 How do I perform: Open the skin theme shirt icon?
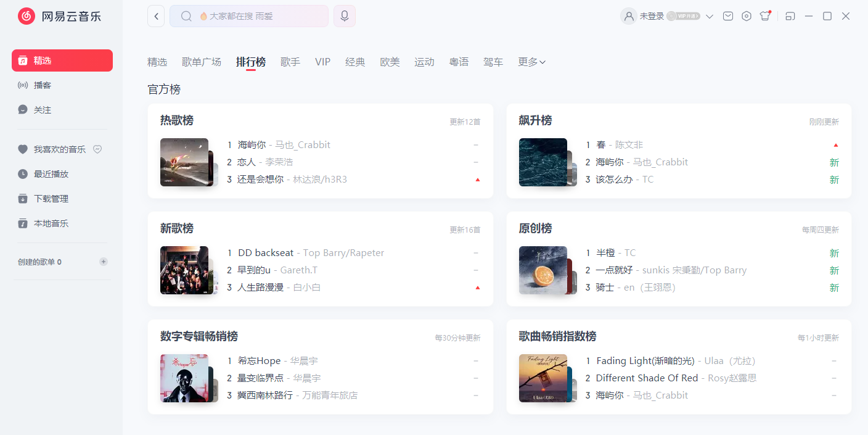click(765, 16)
